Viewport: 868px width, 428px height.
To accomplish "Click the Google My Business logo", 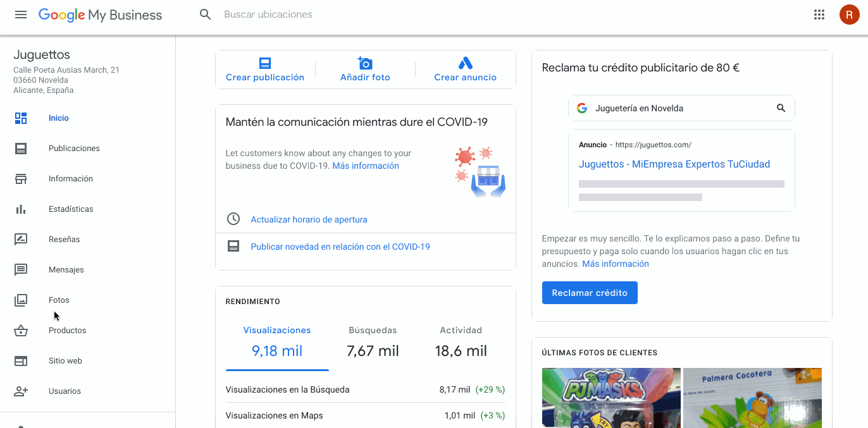I will (100, 15).
